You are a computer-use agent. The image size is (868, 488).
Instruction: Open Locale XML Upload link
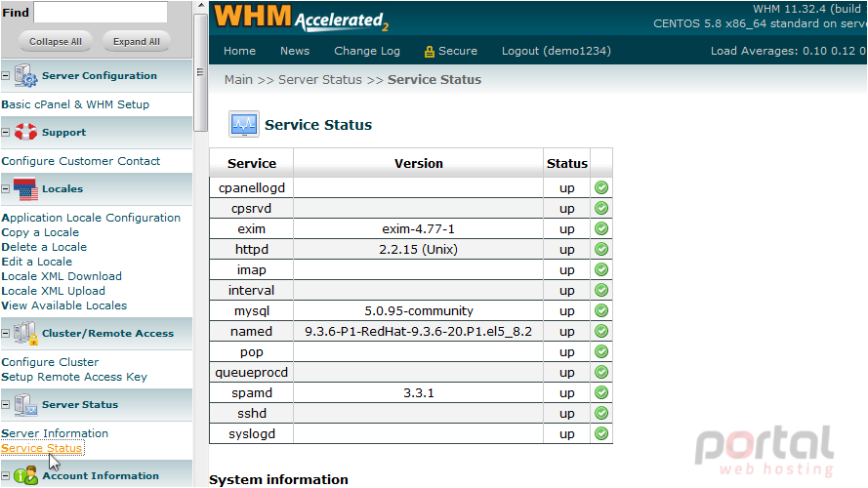(x=53, y=291)
